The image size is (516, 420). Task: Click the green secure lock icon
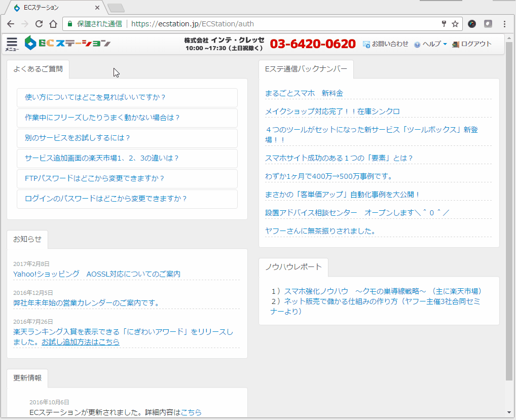click(x=70, y=24)
